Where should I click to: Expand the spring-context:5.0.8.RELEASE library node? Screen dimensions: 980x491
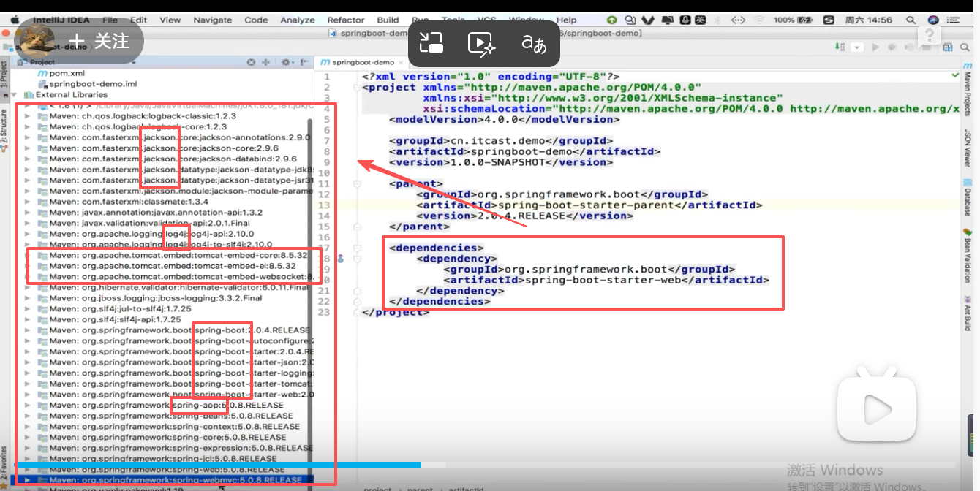point(28,426)
